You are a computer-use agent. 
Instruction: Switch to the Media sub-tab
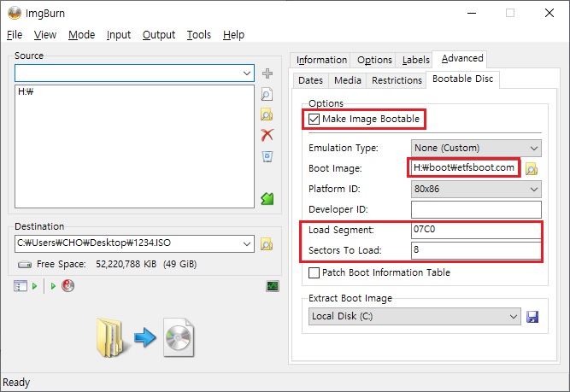pos(348,80)
